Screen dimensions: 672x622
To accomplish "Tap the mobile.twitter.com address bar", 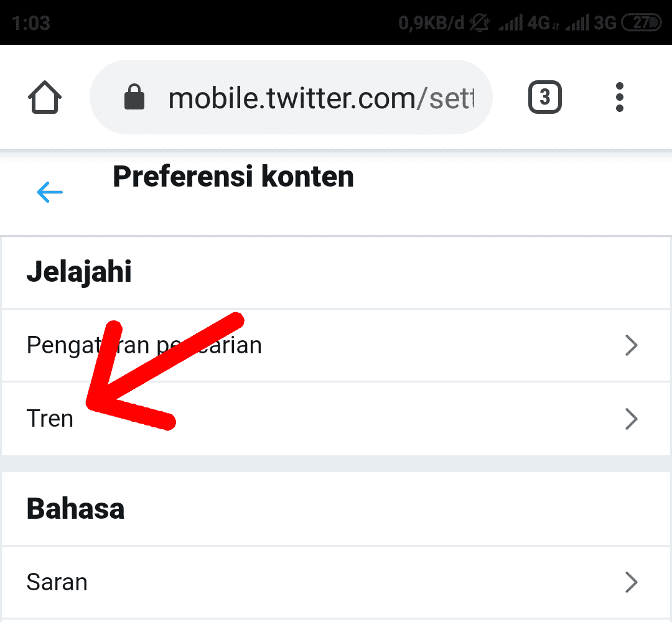I will point(311,97).
